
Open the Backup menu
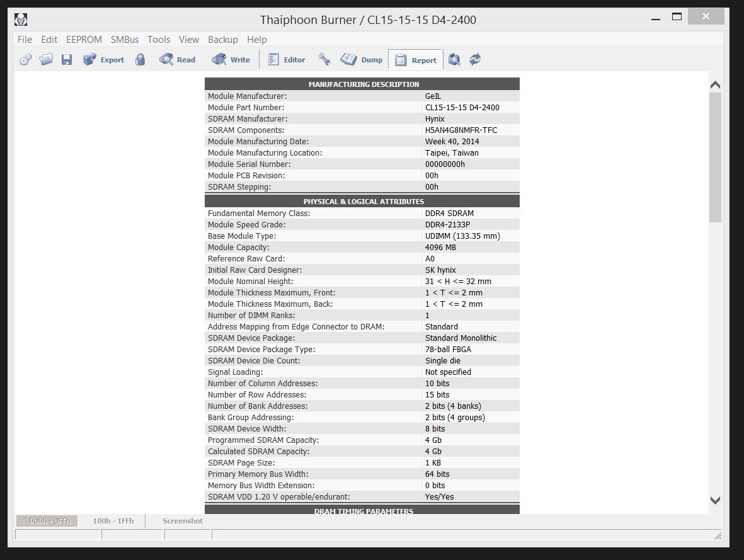[x=222, y=40]
